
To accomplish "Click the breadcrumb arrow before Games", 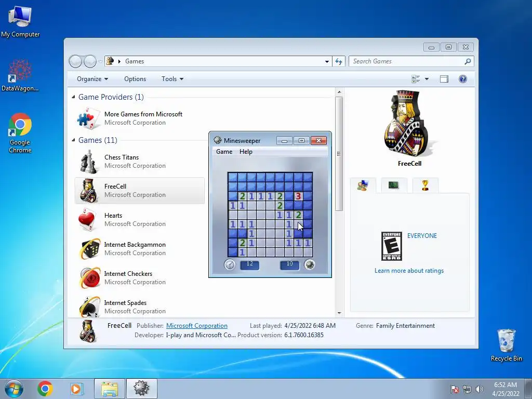I will [x=119, y=61].
